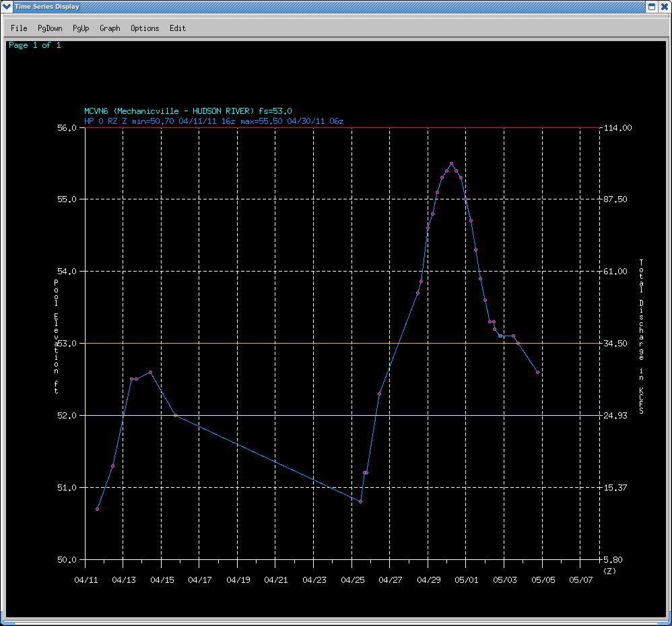Click the 52.0 label on left axis
Screen dimensions: 672x626
tap(67, 416)
